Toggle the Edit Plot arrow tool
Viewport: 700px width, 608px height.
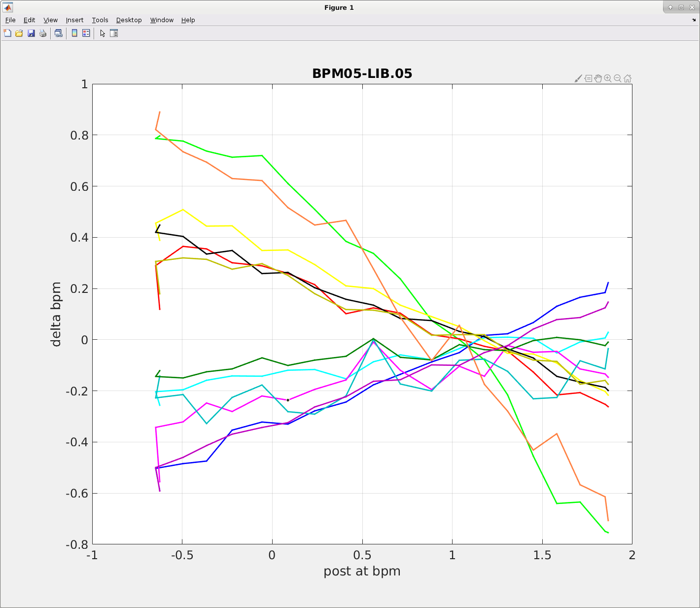[x=102, y=34]
